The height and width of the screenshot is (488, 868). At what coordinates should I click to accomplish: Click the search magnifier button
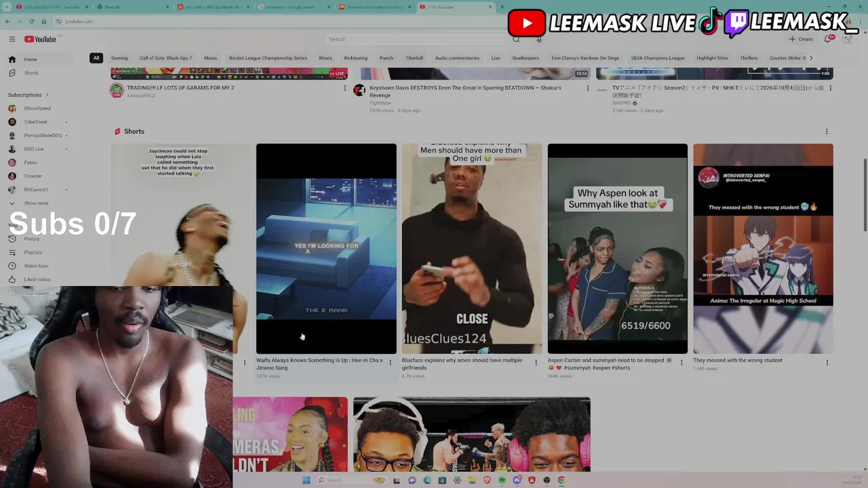click(516, 39)
